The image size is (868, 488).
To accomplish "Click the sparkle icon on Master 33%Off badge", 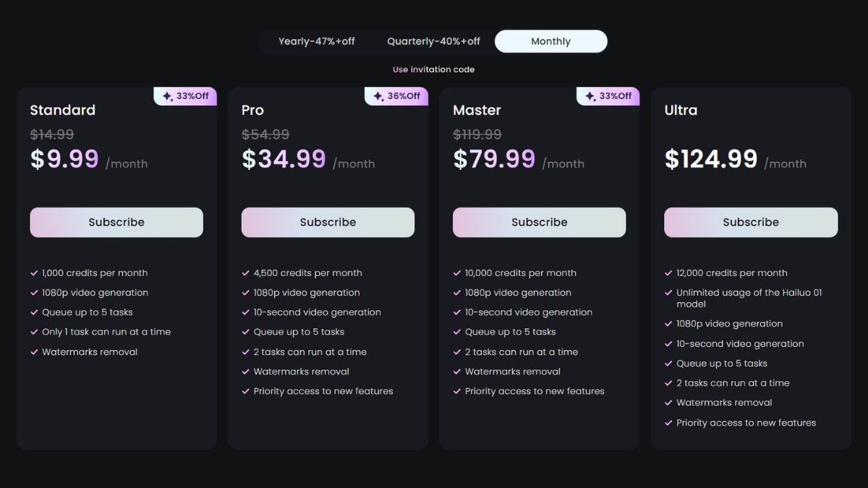I will pos(590,96).
